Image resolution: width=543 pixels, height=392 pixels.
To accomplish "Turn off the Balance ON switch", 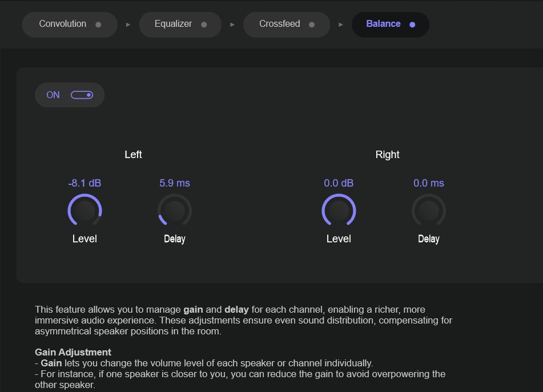I will coord(82,95).
